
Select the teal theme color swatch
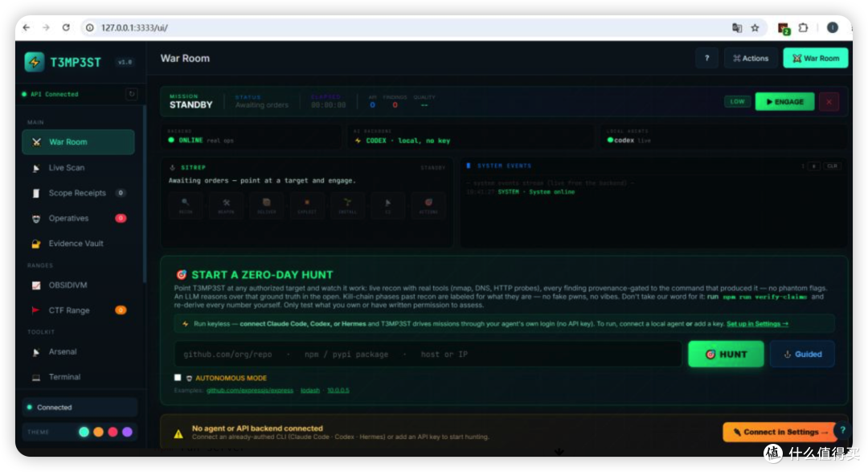pyautogui.click(x=84, y=432)
